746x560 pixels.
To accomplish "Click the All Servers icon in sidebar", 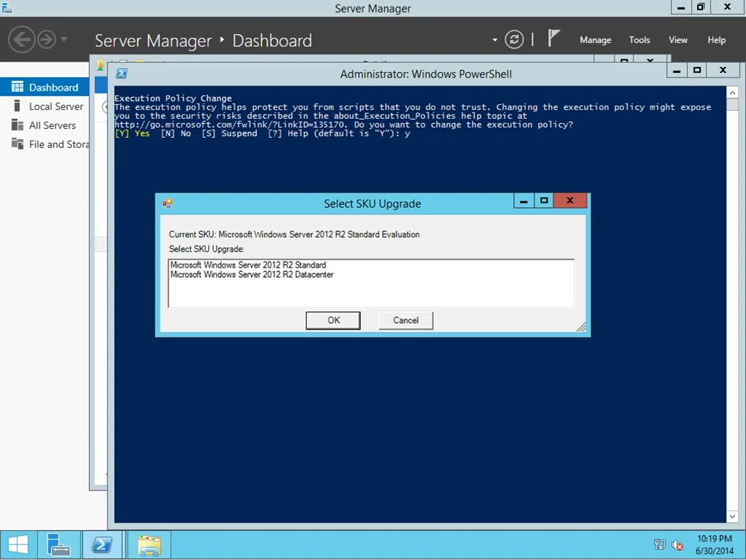I will [x=17, y=125].
